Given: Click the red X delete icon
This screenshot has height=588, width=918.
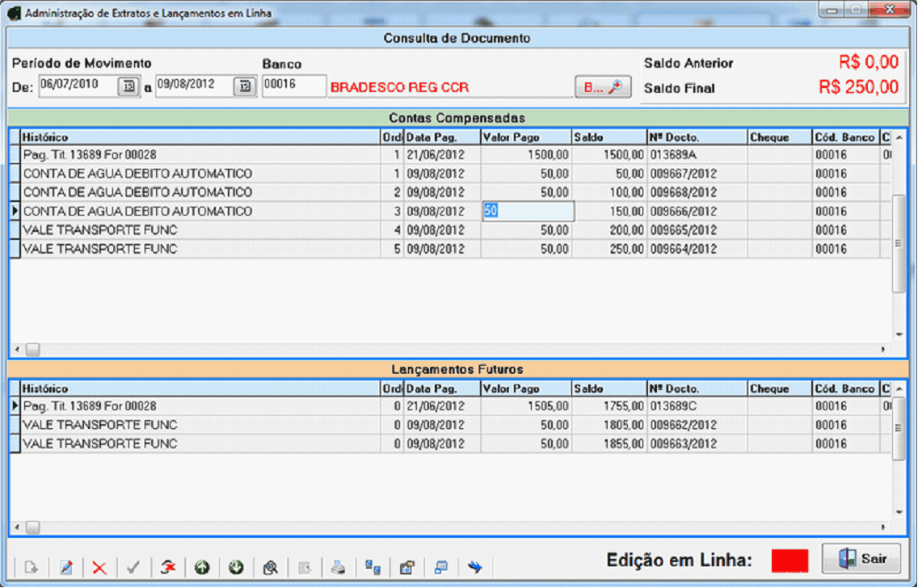Looking at the screenshot, I should (x=99, y=567).
